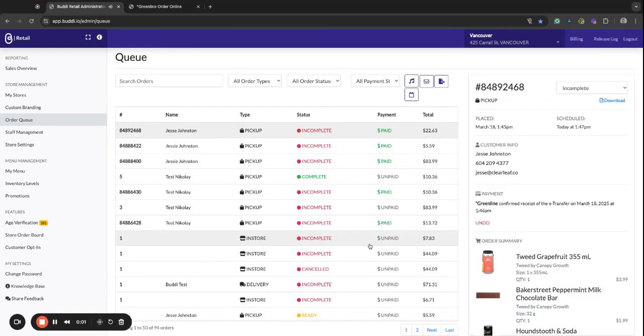The image size is (644, 336).
Task: Open the All Order Types dropdown
Action: [x=255, y=81]
